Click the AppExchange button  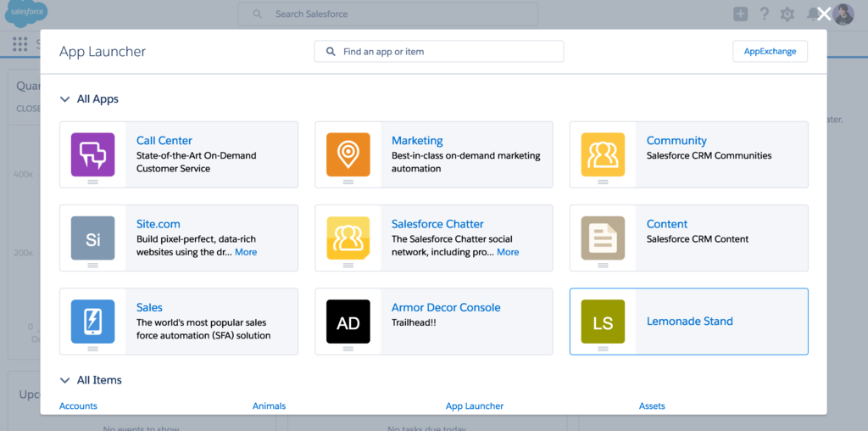[770, 52]
